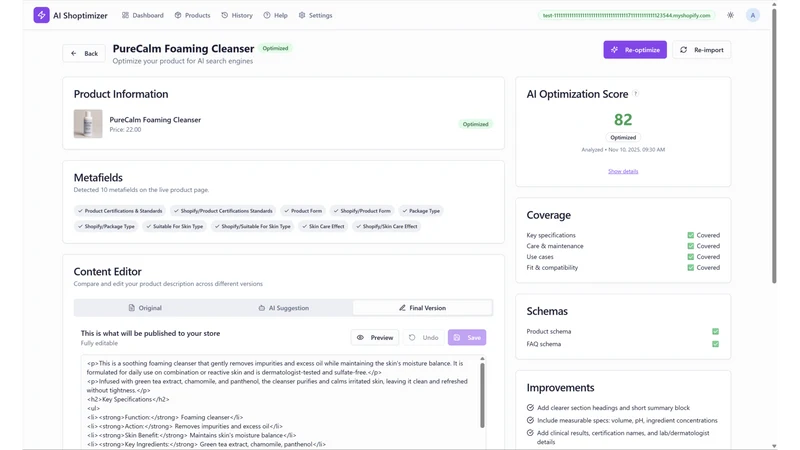The image size is (800, 450).
Task: Click the Undo button
Action: 423,337
